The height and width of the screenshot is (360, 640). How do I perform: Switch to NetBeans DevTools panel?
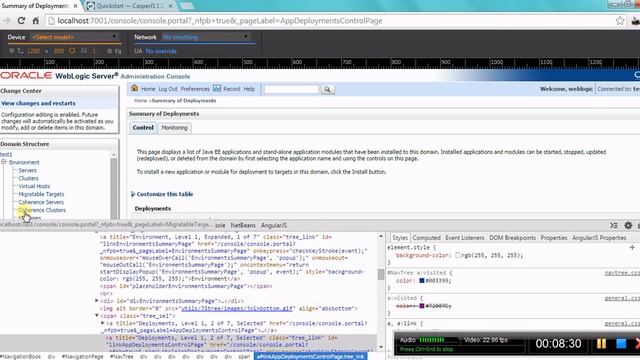point(242,225)
